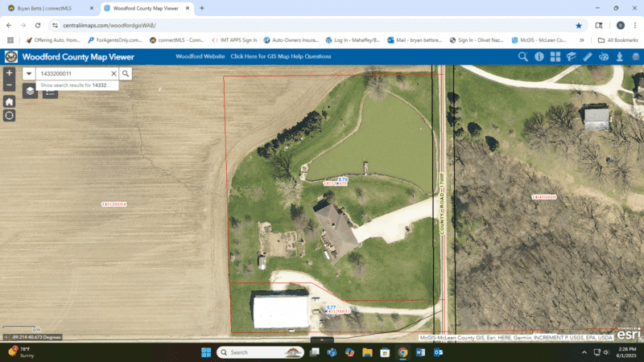Click the parcel number search field

[x=71, y=73]
